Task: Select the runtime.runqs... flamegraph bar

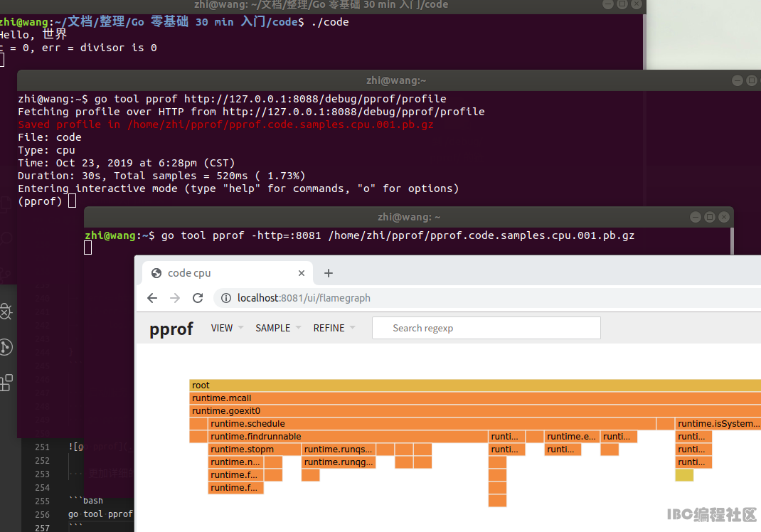Action: (x=339, y=449)
